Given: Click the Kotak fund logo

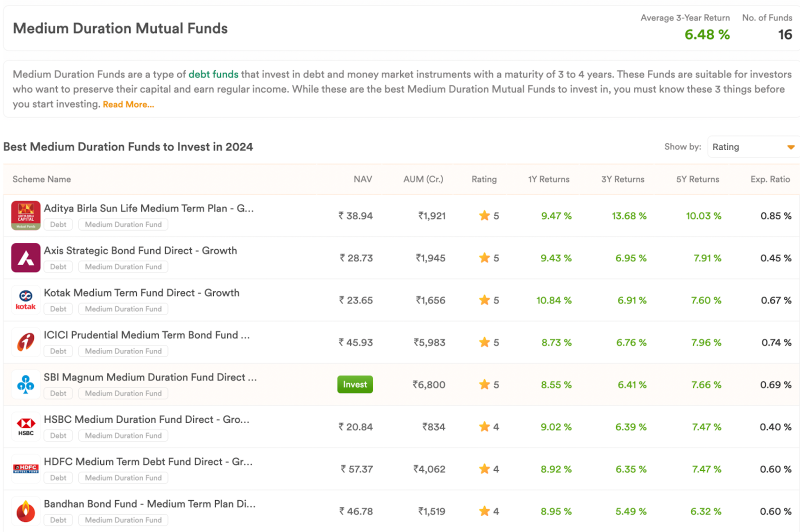Looking at the screenshot, I should [x=25, y=300].
